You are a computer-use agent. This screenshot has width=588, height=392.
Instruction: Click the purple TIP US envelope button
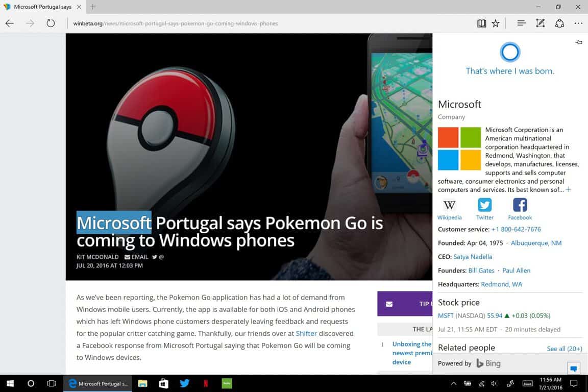coord(405,304)
